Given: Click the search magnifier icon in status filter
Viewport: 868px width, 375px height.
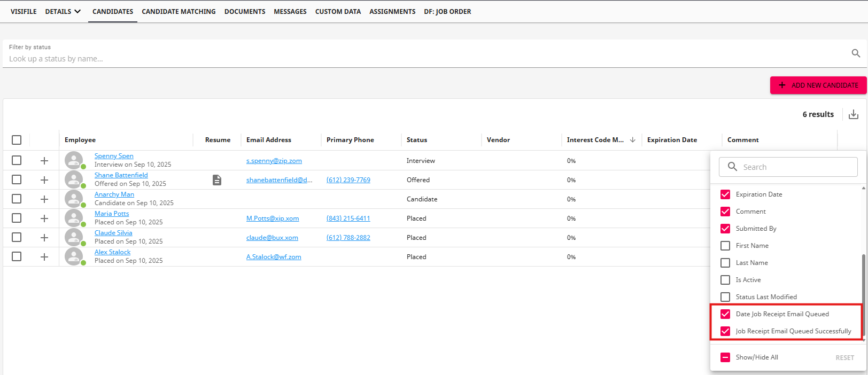Looking at the screenshot, I should [856, 53].
